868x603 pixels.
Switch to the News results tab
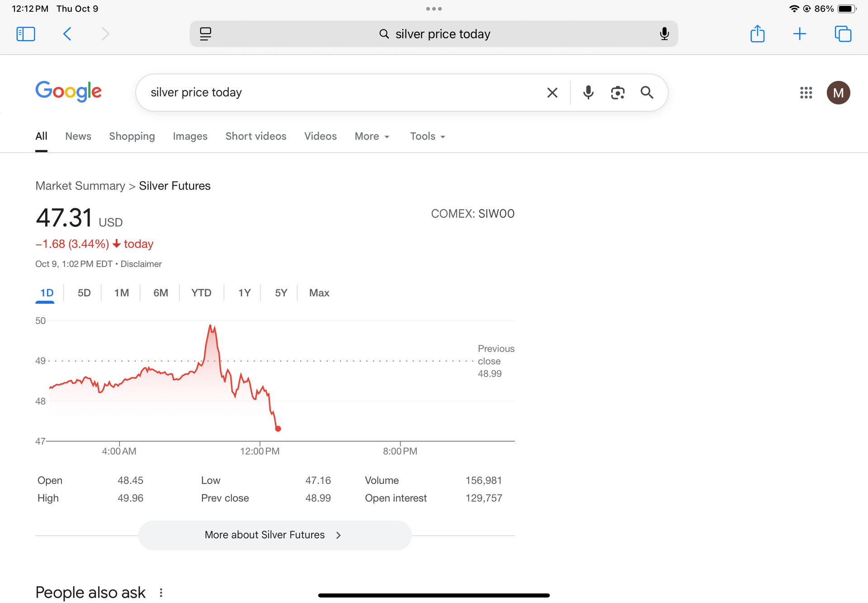[x=78, y=137]
